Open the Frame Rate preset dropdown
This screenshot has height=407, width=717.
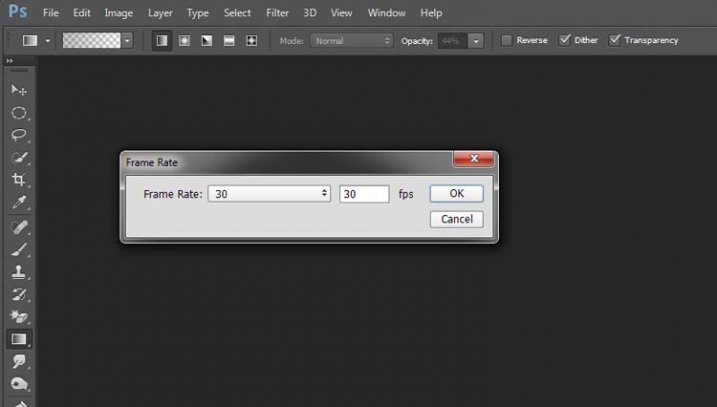tap(269, 194)
